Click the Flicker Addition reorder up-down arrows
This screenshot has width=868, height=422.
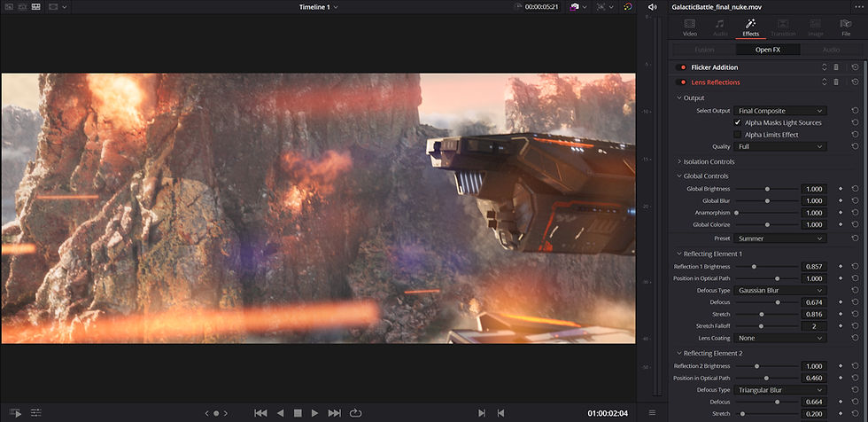click(824, 67)
